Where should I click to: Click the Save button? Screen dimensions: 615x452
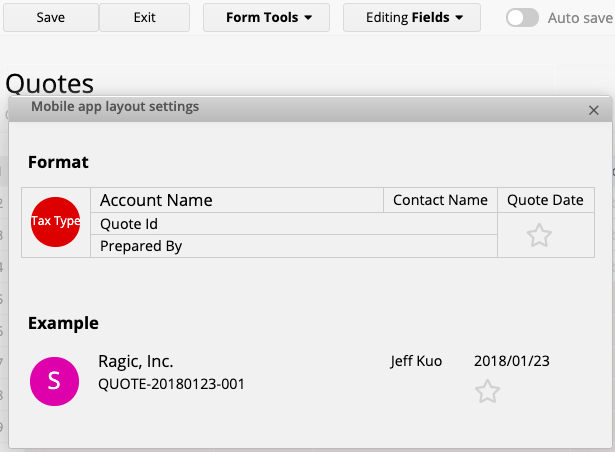click(x=51, y=18)
